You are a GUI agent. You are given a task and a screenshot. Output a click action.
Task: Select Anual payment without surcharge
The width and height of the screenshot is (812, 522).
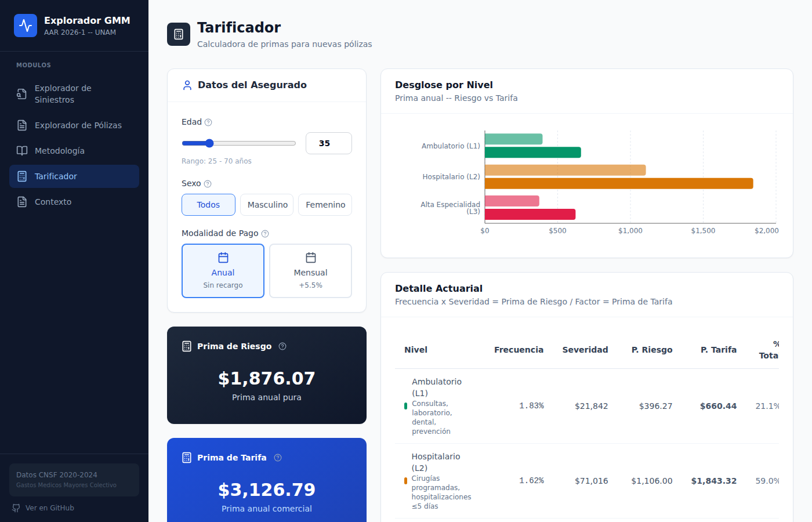223,271
